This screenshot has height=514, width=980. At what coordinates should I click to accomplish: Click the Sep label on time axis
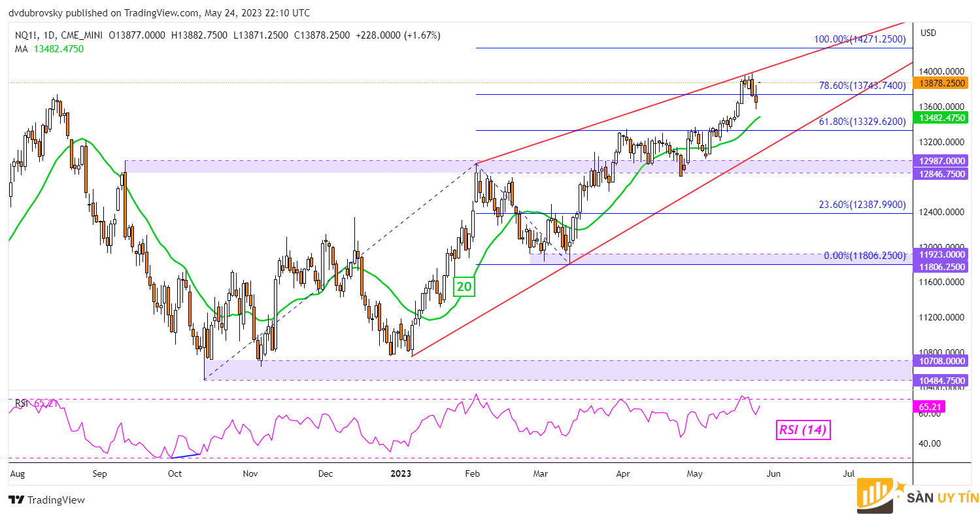point(99,472)
